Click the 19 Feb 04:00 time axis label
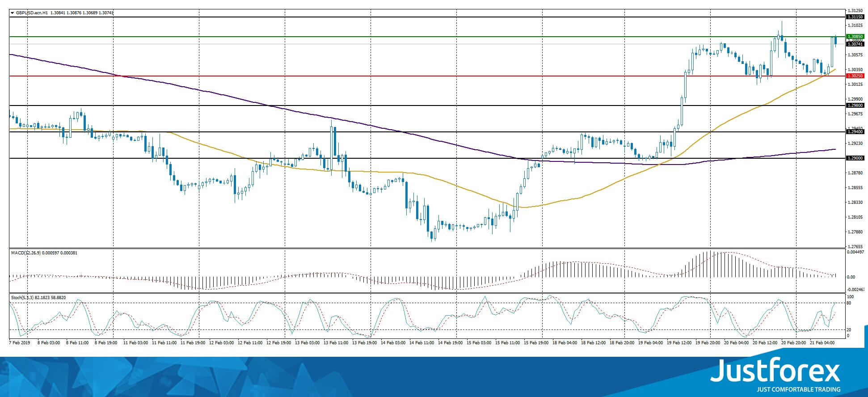Screen dimensions: 868x397 (650, 343)
